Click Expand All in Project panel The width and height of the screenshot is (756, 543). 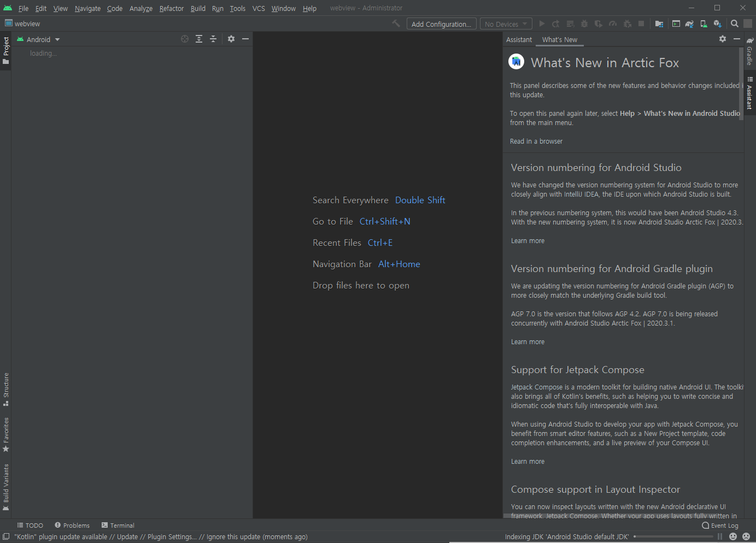(x=199, y=39)
